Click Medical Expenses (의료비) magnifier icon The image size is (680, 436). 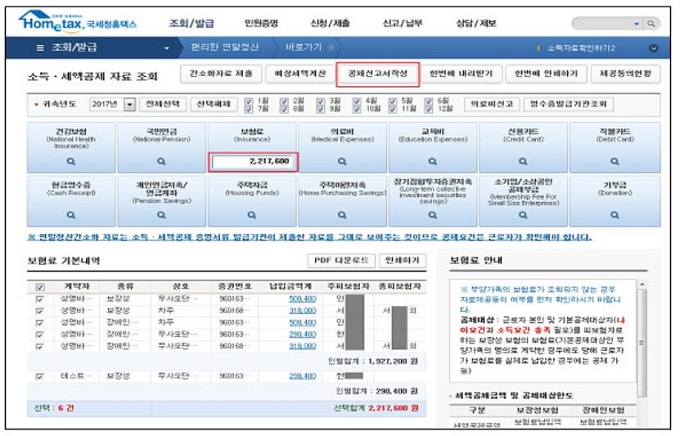coord(343,160)
